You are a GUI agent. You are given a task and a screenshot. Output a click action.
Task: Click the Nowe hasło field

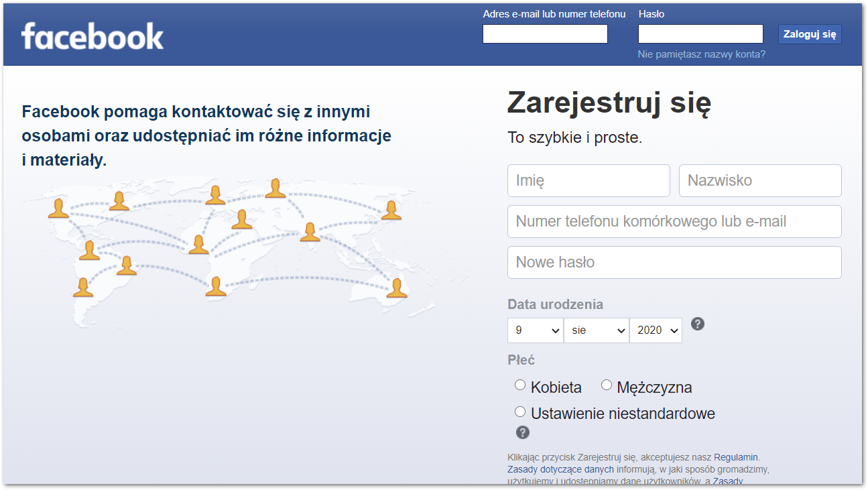tap(674, 263)
